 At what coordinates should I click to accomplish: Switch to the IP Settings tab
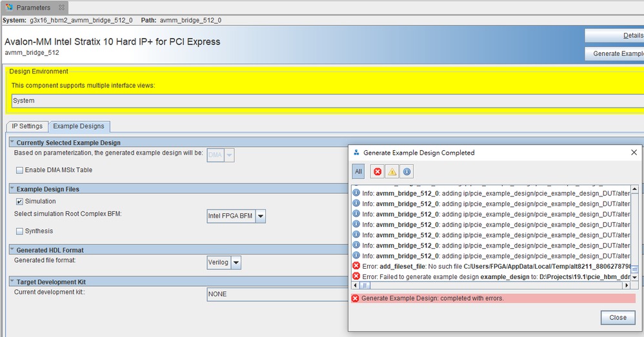click(x=27, y=126)
